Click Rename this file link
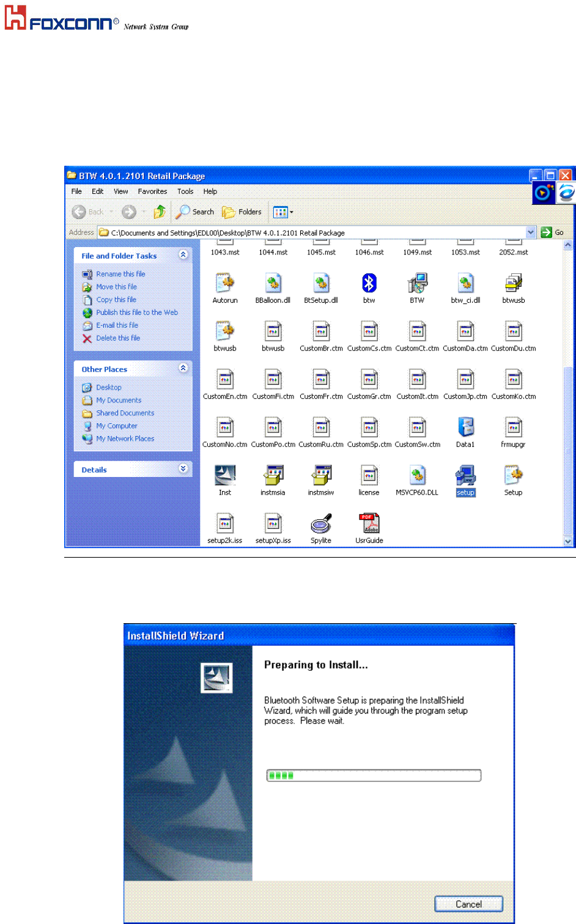This screenshot has width=576, height=924. coord(120,274)
